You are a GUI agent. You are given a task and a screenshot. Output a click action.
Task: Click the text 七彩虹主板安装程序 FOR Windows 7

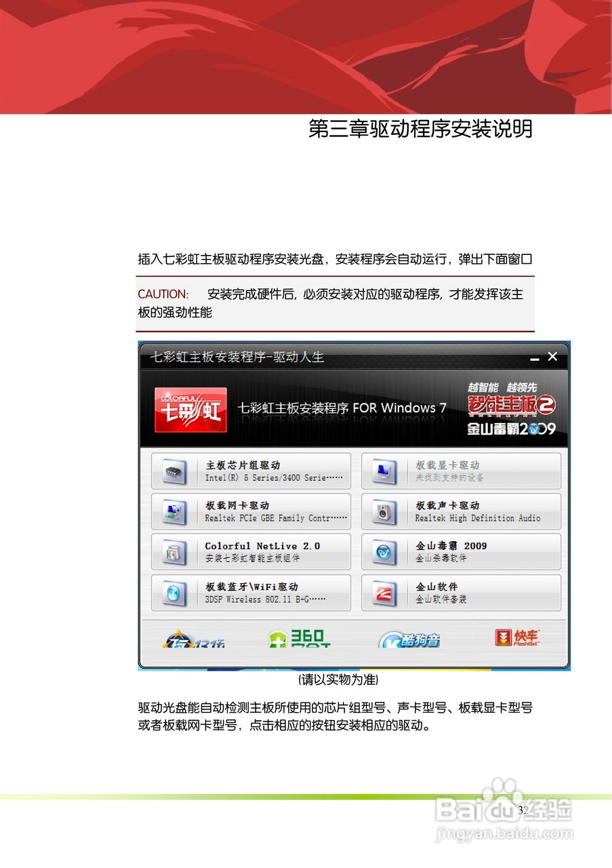click(x=342, y=408)
